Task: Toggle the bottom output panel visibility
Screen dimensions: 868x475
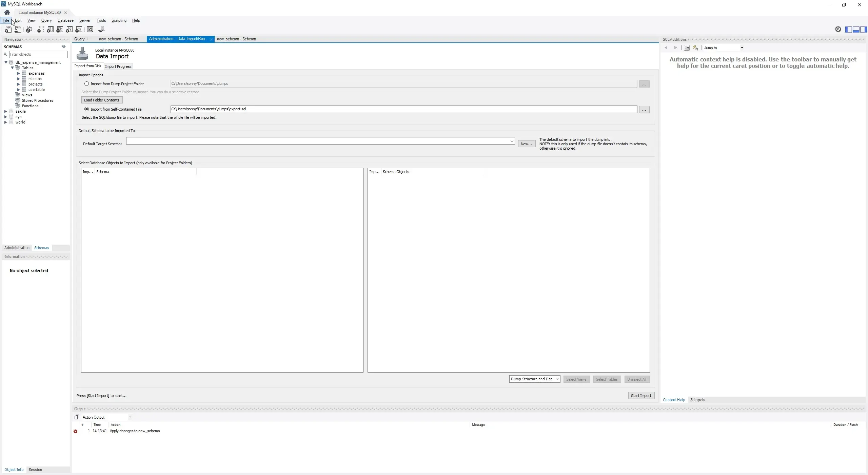Action: click(x=856, y=30)
